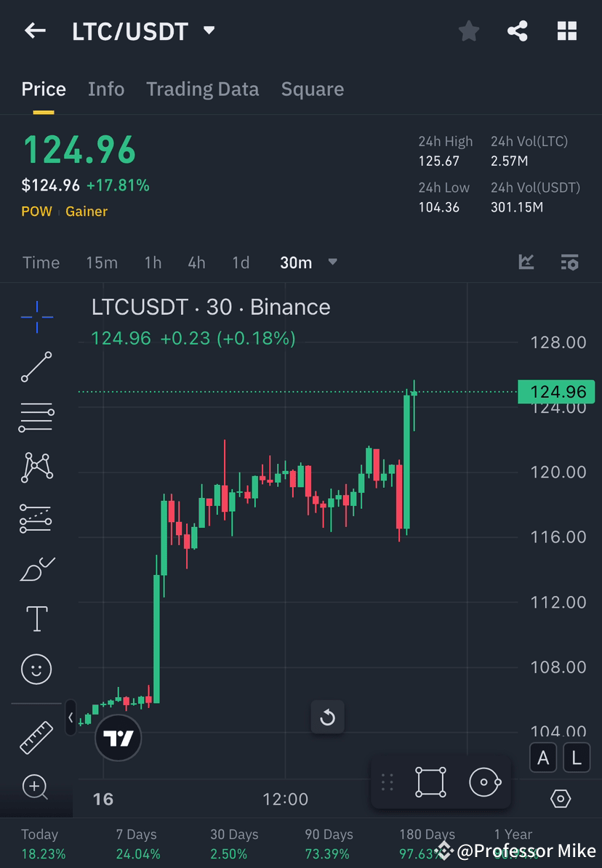Select the trend line drawing tool

[x=36, y=367]
